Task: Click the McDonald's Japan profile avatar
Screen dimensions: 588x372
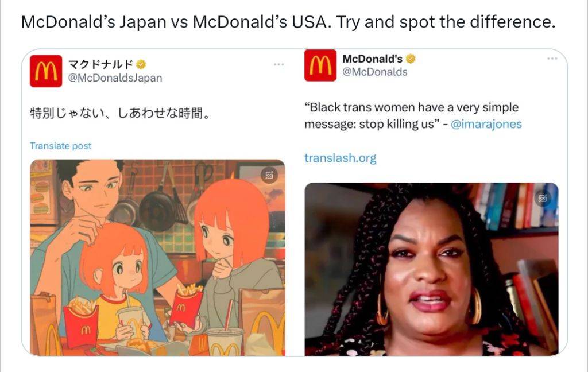Action: click(46, 71)
